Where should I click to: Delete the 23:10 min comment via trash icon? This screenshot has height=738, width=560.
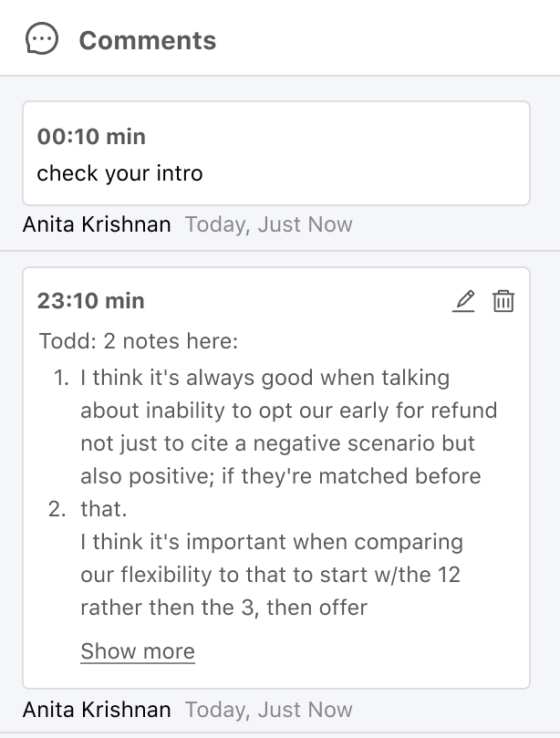click(503, 301)
